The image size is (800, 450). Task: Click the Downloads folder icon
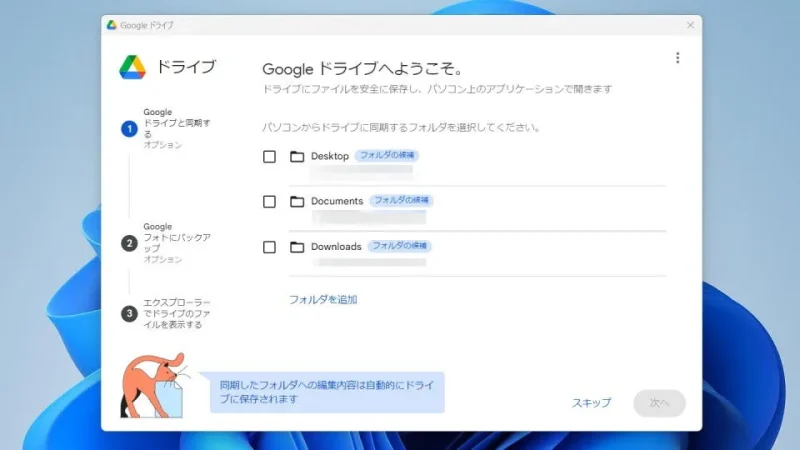296,247
